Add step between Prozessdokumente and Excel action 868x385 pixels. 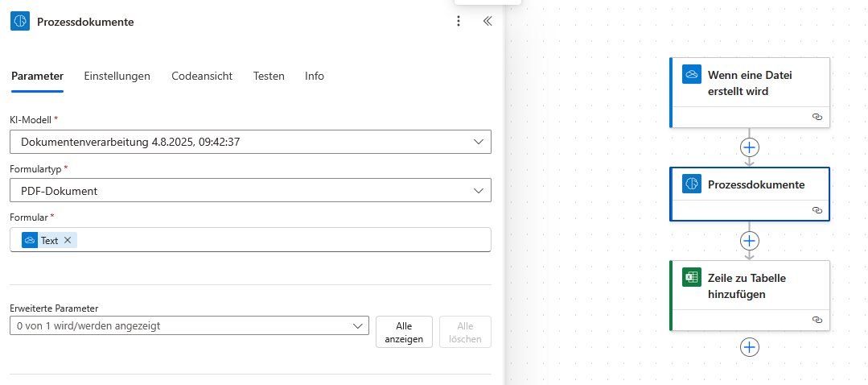pos(750,240)
